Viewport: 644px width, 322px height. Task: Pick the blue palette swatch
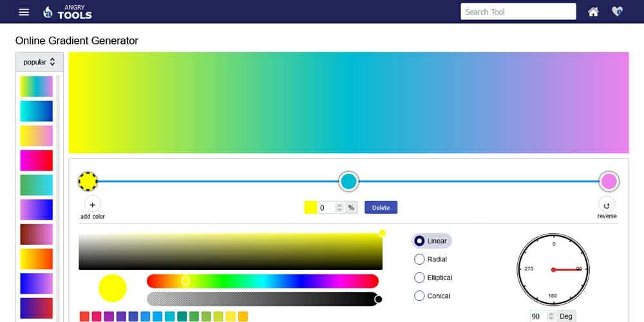(146, 316)
